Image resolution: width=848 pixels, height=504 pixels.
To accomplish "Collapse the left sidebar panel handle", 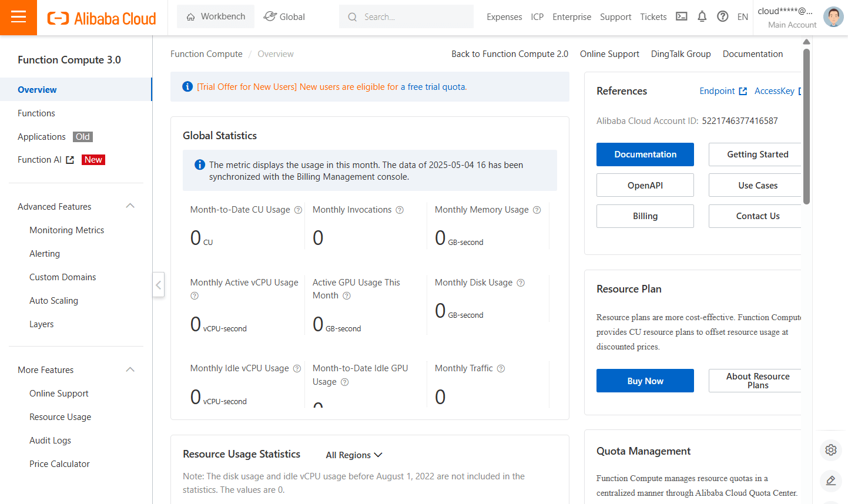I will tap(159, 285).
